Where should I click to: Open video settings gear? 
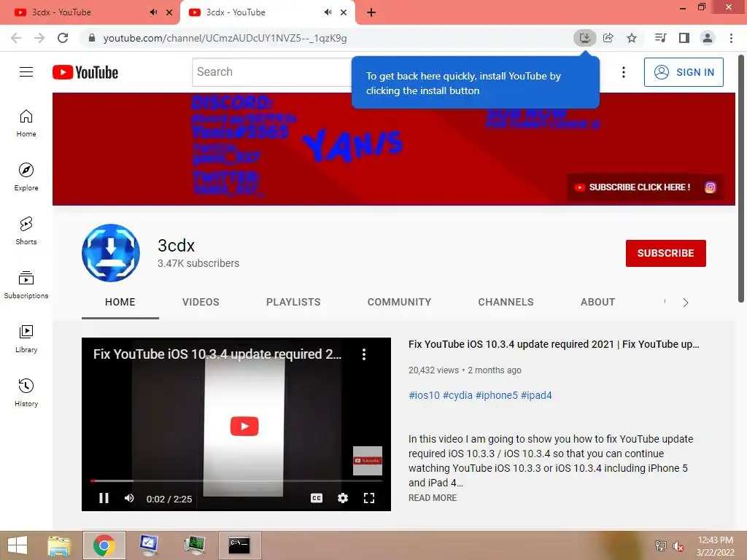click(x=343, y=498)
